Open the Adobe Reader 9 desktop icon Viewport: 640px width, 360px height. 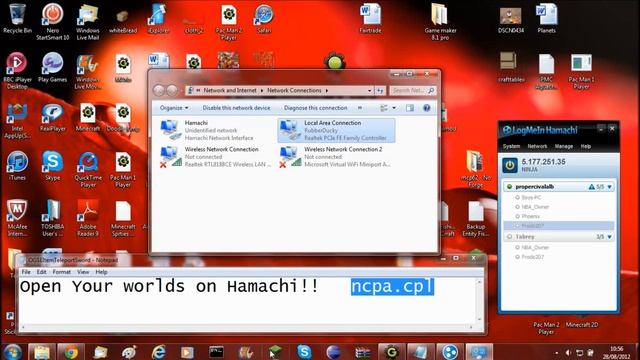tap(88, 218)
